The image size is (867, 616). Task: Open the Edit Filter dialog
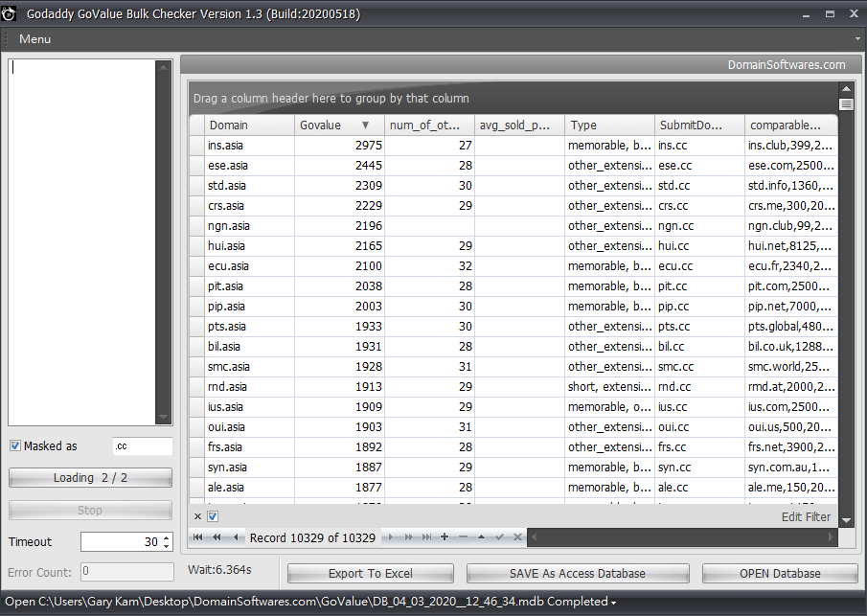(806, 517)
